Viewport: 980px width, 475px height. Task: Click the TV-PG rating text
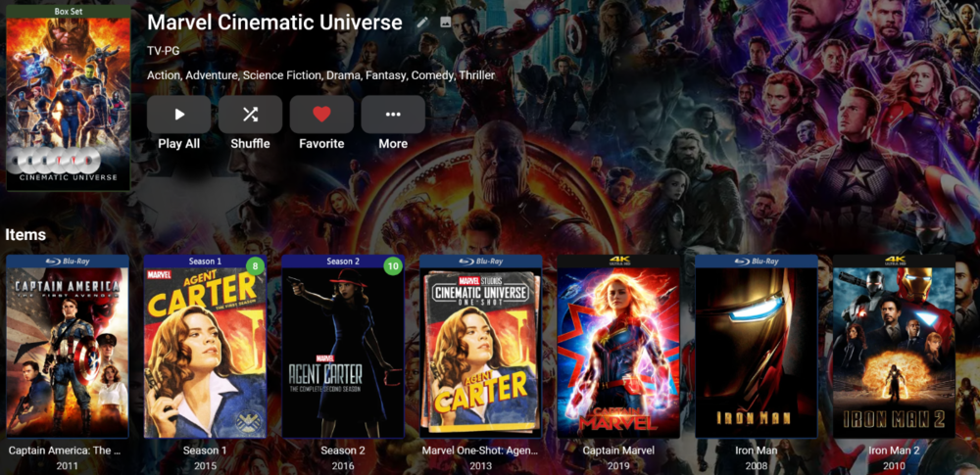click(x=163, y=51)
